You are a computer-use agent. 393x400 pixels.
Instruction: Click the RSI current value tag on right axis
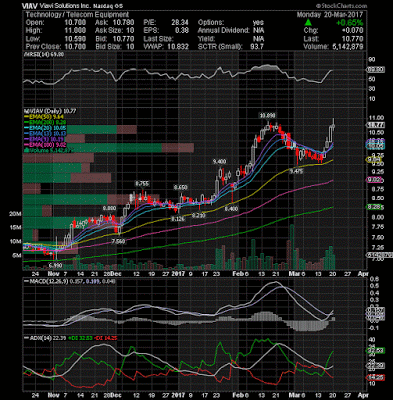pyautogui.click(x=375, y=70)
